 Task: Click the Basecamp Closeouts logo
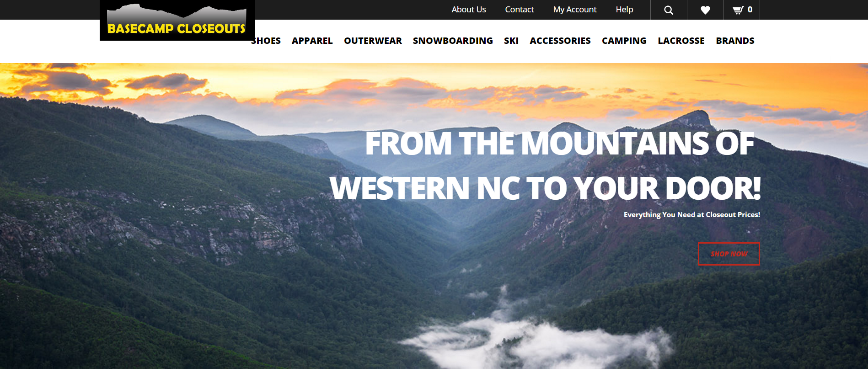[177, 20]
